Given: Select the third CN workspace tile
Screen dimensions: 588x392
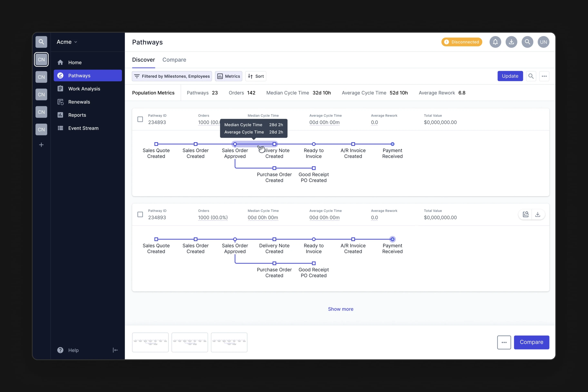Looking at the screenshot, I should [x=41, y=95].
